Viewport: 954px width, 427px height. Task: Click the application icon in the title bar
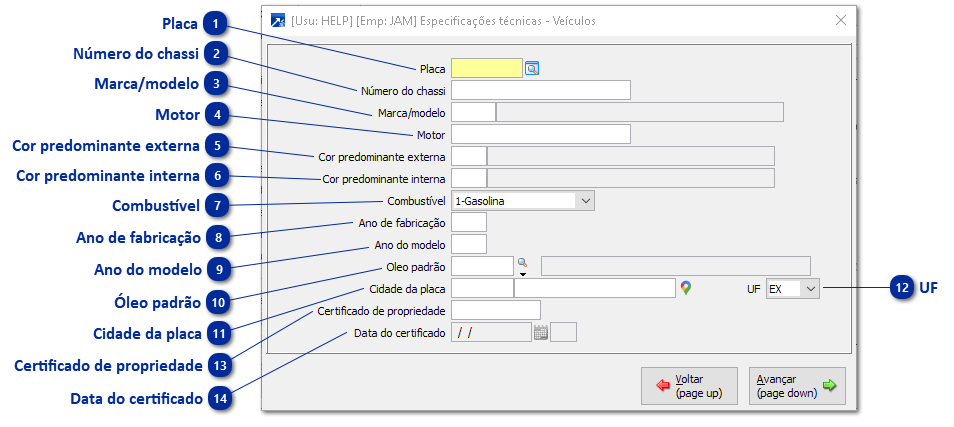point(277,21)
